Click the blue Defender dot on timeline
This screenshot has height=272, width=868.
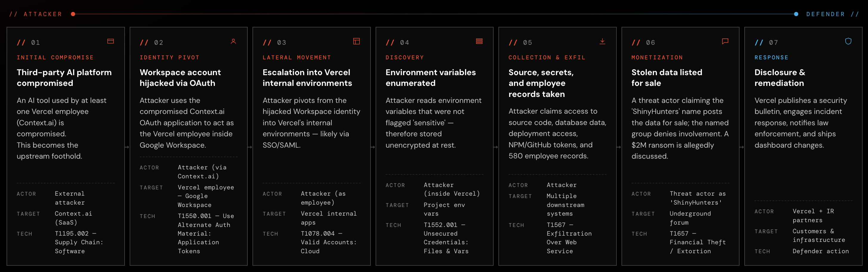[x=796, y=14]
